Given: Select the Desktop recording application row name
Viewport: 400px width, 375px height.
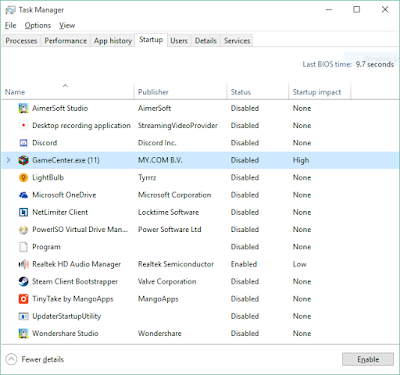Looking at the screenshot, I should [81, 126].
